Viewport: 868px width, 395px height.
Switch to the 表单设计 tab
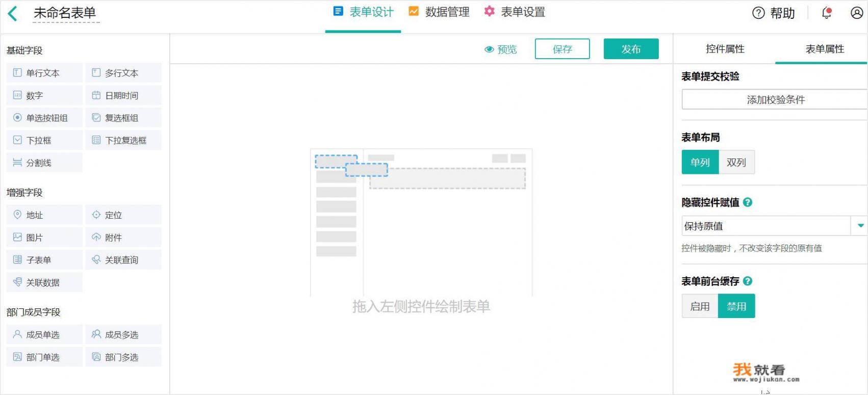pyautogui.click(x=363, y=12)
